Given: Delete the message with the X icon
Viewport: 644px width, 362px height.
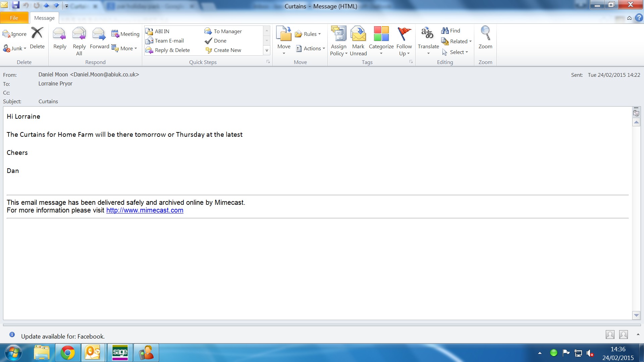Looking at the screenshot, I should (37, 33).
